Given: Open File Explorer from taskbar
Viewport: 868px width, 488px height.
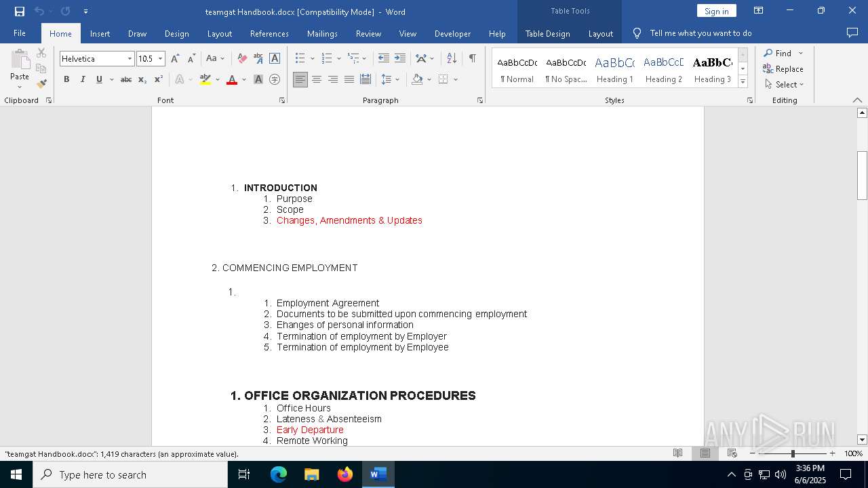Looking at the screenshot, I should [x=312, y=474].
